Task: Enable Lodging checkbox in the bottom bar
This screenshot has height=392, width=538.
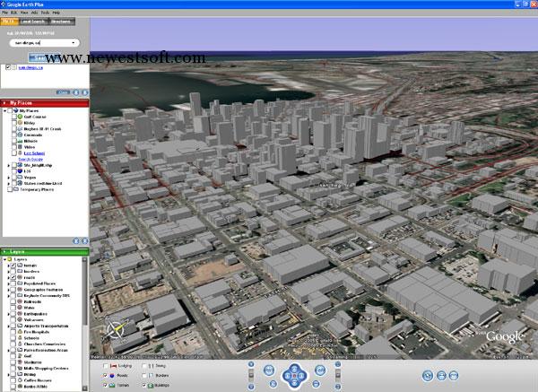Action: coord(106,366)
